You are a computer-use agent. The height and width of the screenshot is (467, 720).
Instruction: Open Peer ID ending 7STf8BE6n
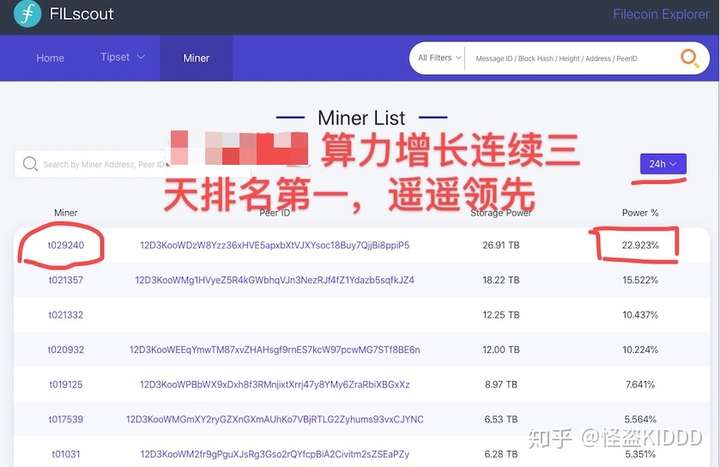click(x=275, y=350)
